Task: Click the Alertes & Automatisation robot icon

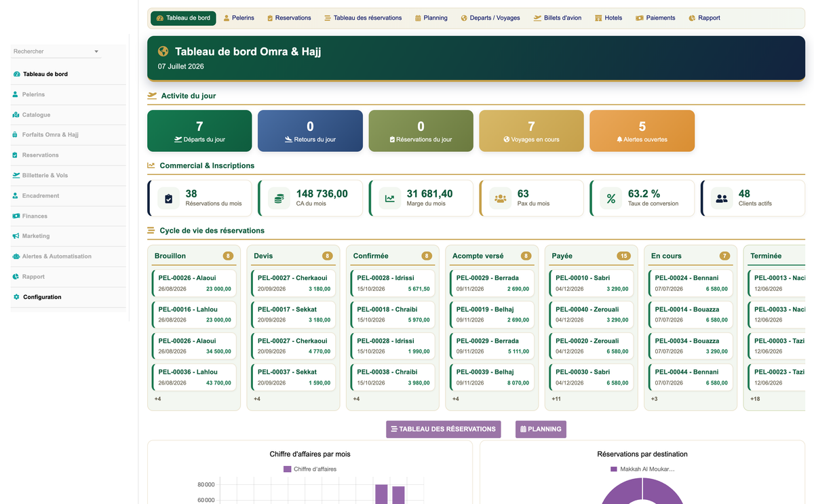Action: point(16,256)
